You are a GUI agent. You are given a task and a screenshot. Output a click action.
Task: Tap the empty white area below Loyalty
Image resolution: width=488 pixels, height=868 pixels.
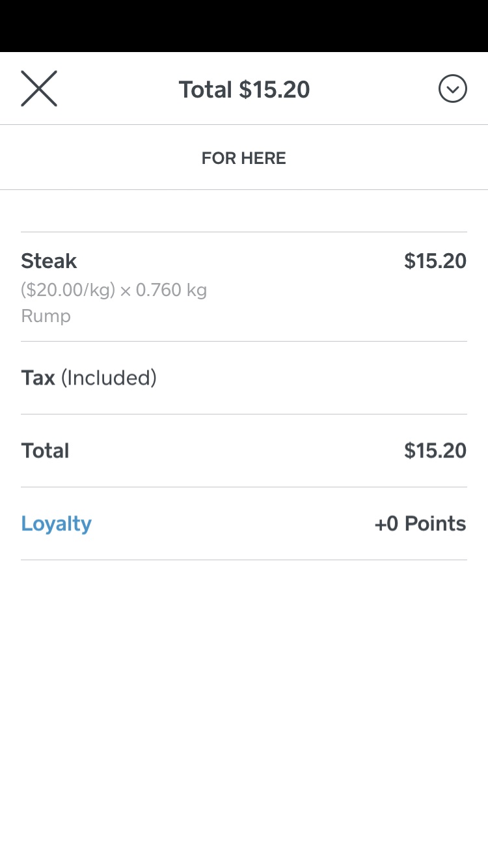tap(244, 703)
